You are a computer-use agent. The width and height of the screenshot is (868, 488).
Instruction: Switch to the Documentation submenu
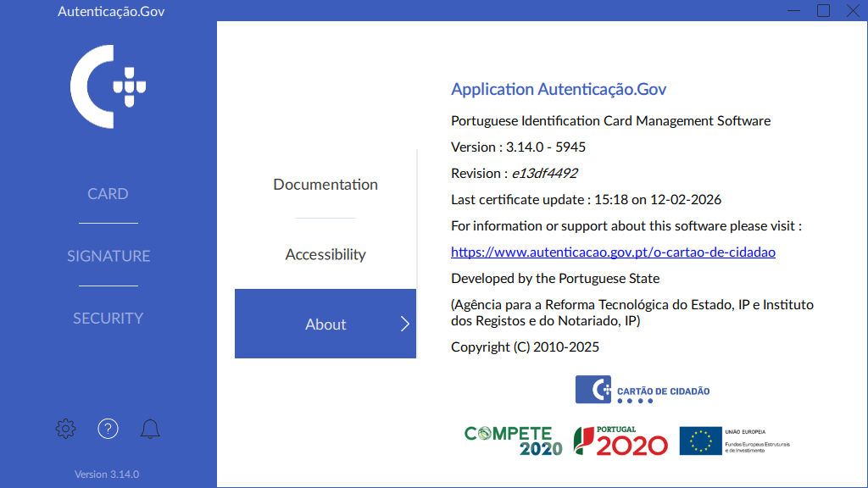pos(325,185)
